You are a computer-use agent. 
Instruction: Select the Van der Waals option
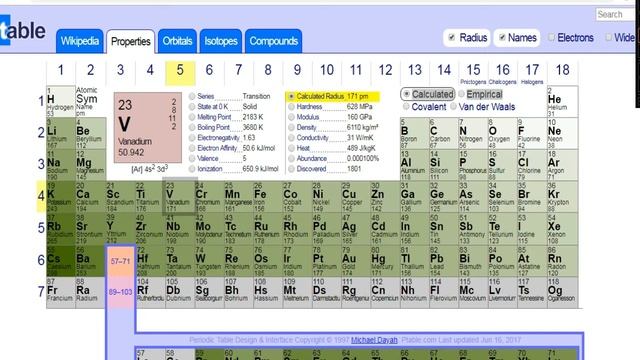tap(453, 107)
